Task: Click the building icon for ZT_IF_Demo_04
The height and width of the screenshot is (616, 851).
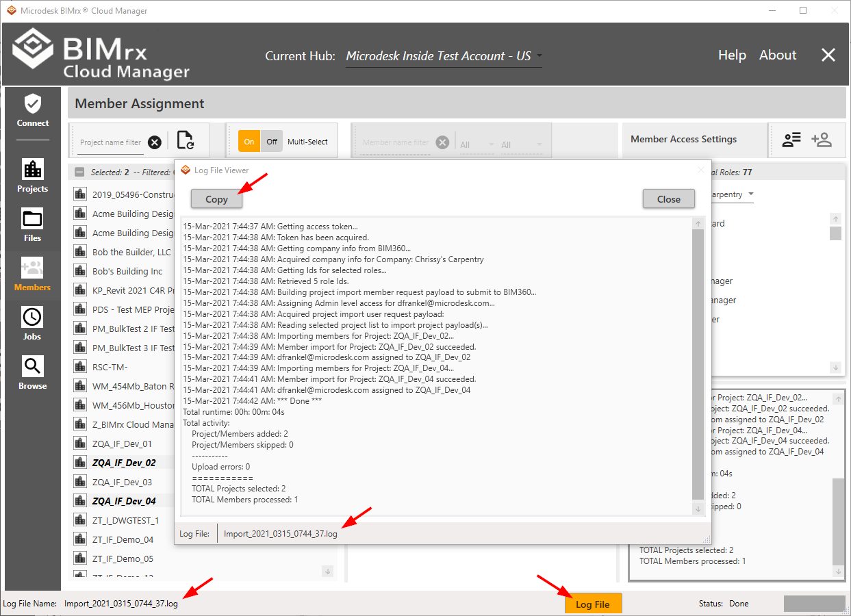Action: click(x=80, y=539)
